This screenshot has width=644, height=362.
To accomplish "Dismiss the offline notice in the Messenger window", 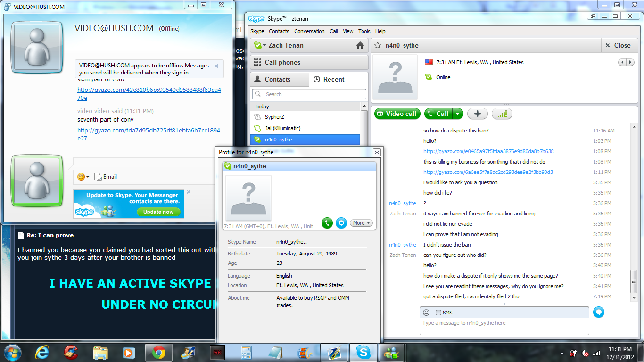I will tap(216, 66).
